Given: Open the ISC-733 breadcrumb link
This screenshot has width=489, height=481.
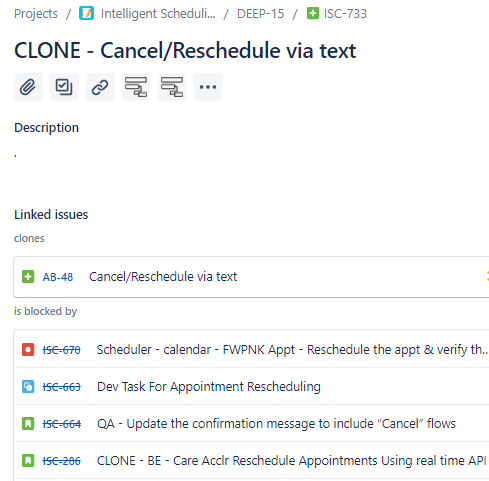Looking at the screenshot, I should tap(345, 14).
